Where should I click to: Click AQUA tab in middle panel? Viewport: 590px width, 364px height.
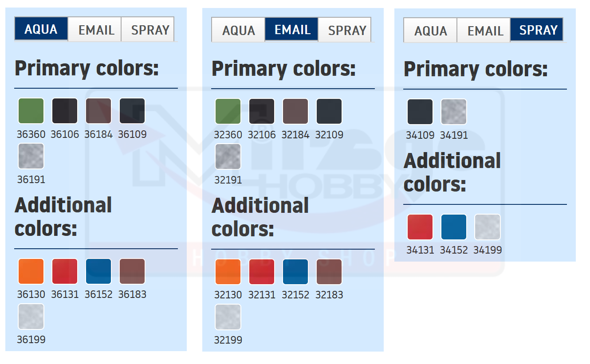(238, 30)
